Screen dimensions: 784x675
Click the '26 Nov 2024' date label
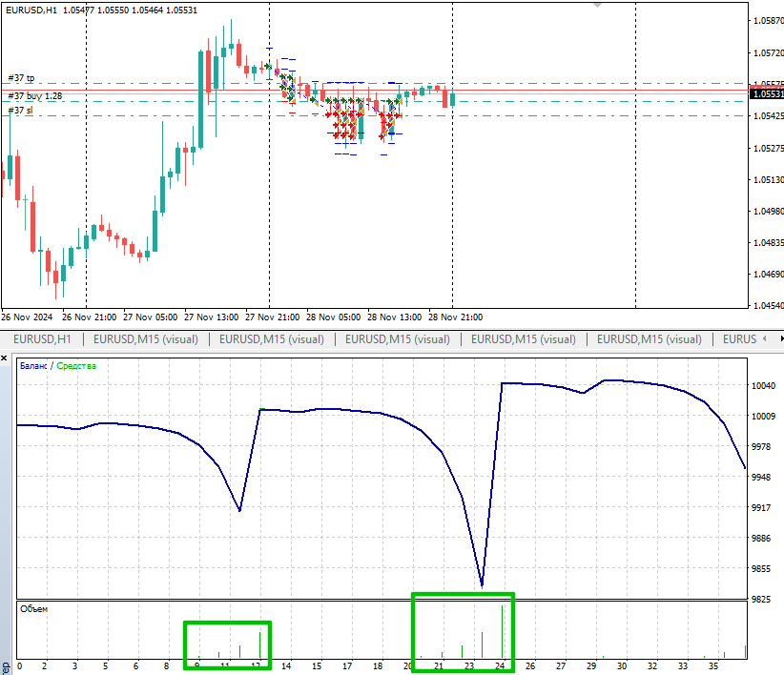27,317
